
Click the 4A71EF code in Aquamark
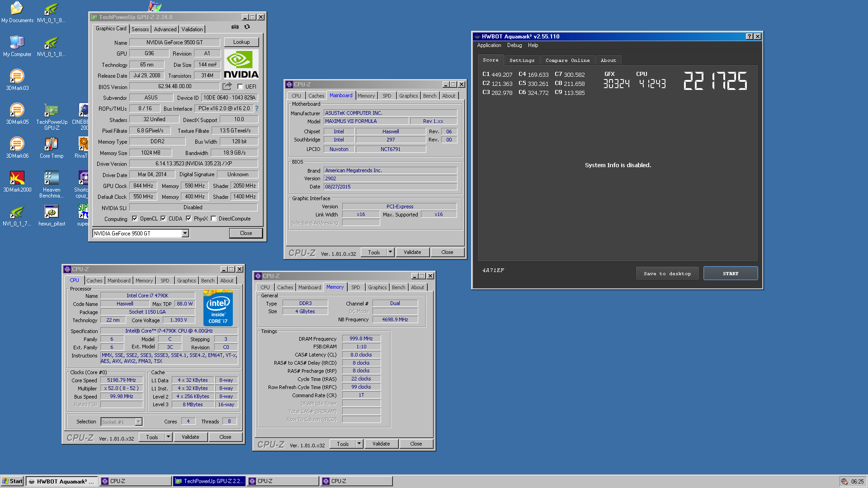tap(493, 270)
